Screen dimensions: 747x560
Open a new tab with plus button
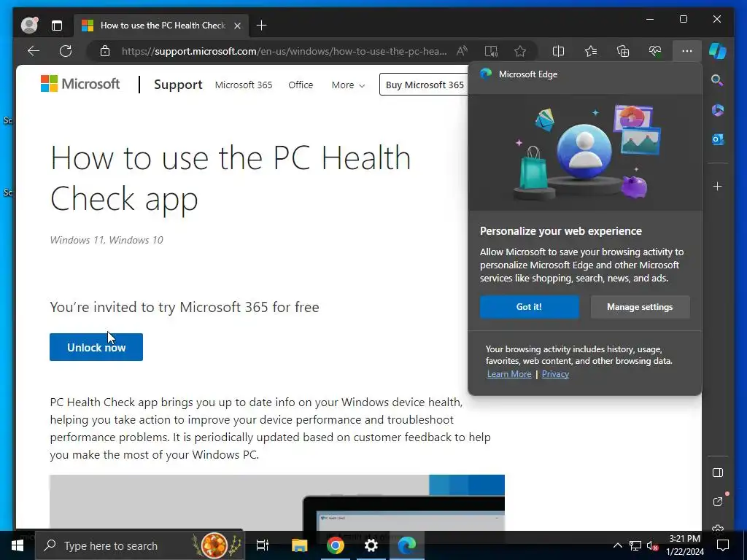click(262, 26)
